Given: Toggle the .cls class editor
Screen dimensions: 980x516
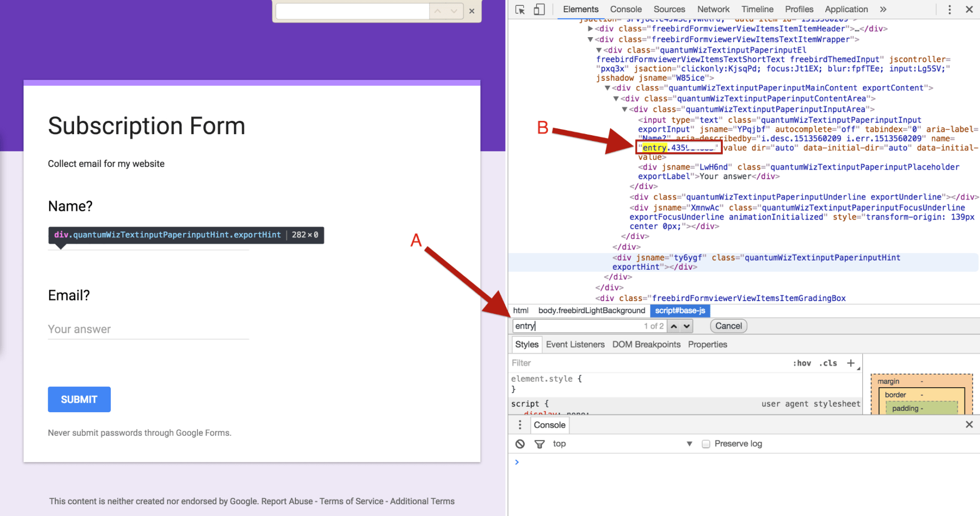Looking at the screenshot, I should pos(828,363).
